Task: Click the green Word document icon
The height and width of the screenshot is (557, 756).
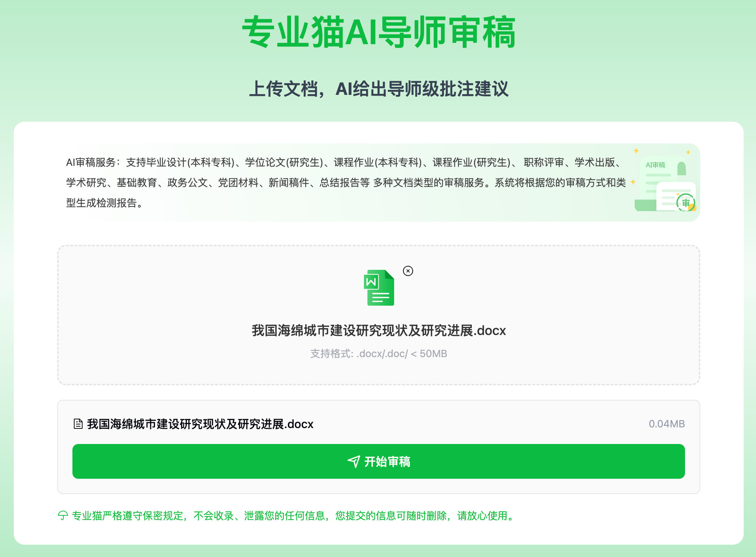Action: click(379, 288)
